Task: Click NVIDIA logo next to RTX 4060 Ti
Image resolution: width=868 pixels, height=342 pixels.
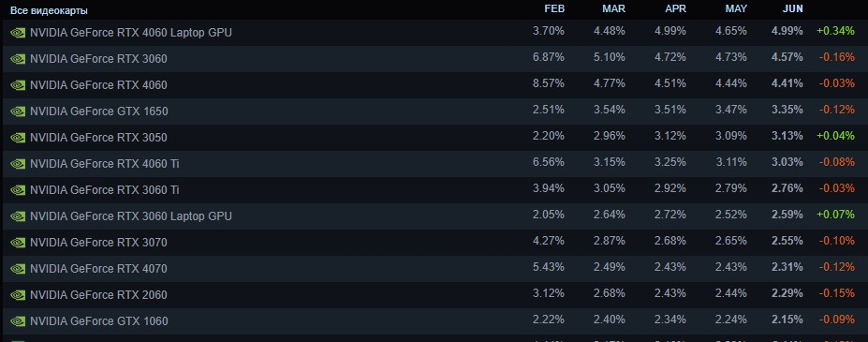Action: (x=18, y=164)
